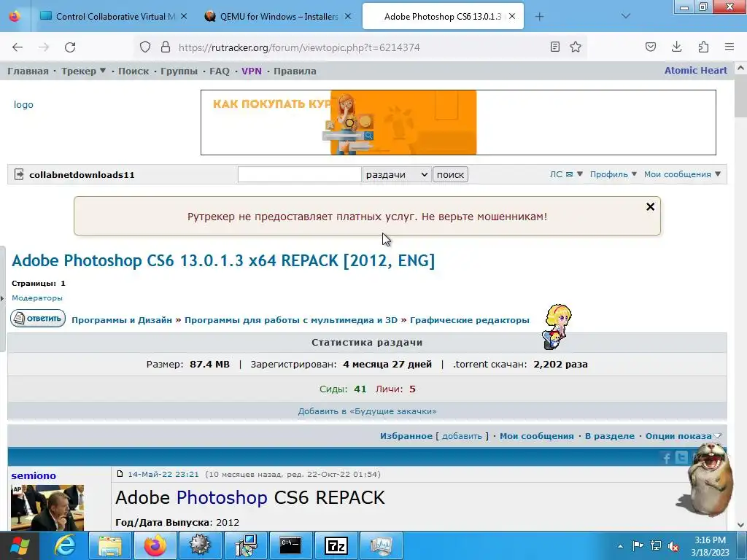Open the Atomic Heart link
This screenshot has width=747, height=560.
[695, 71]
